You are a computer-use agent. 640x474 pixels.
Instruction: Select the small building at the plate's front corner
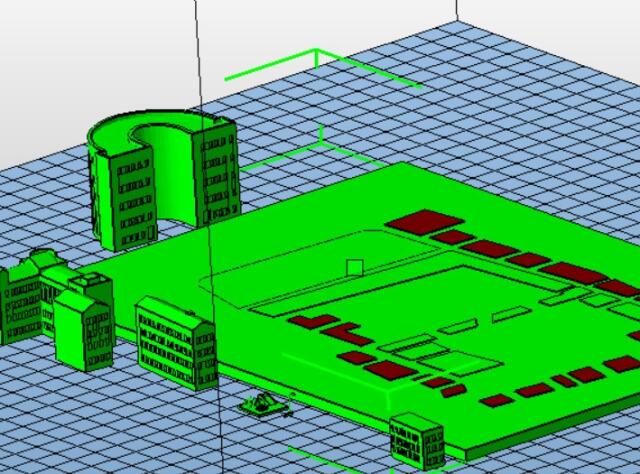tap(416, 440)
